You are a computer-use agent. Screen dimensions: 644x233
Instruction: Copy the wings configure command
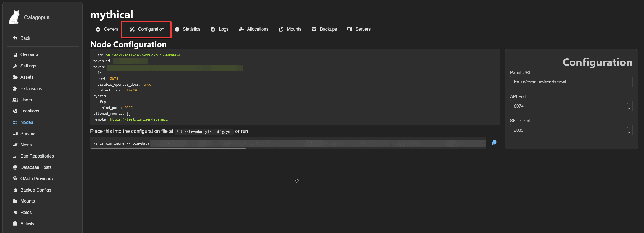click(494, 143)
